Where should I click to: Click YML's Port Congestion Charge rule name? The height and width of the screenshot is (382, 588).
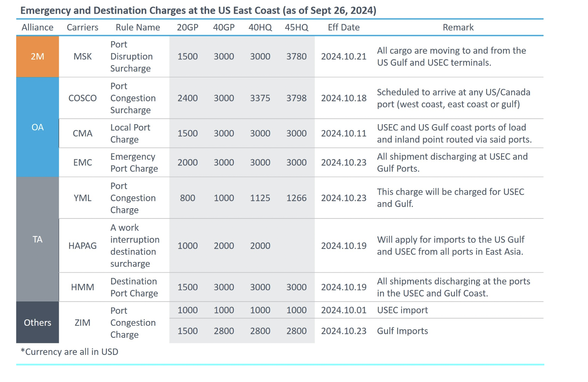133,198
